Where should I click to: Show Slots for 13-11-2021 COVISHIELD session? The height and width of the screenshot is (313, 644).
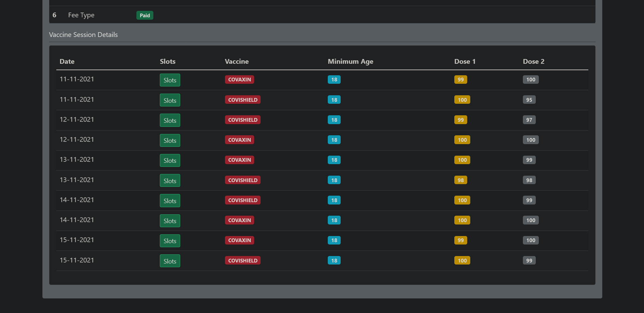coord(170,181)
